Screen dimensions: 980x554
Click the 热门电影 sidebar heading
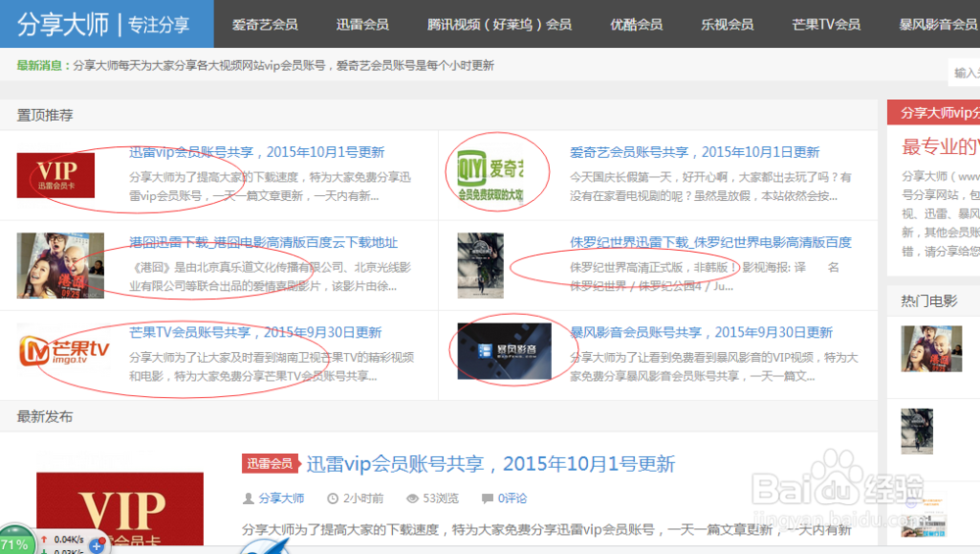point(929,301)
